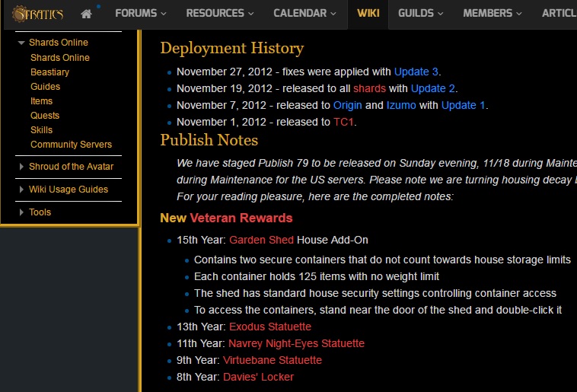The image size is (577, 392).
Task: Follow the Update 1 link
Action: [463, 106]
